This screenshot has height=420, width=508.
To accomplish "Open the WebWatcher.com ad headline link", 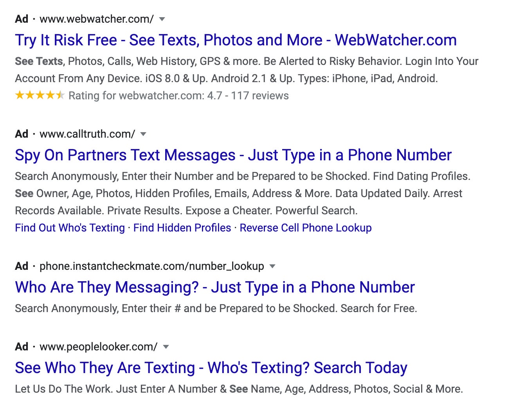I will 235,39.
